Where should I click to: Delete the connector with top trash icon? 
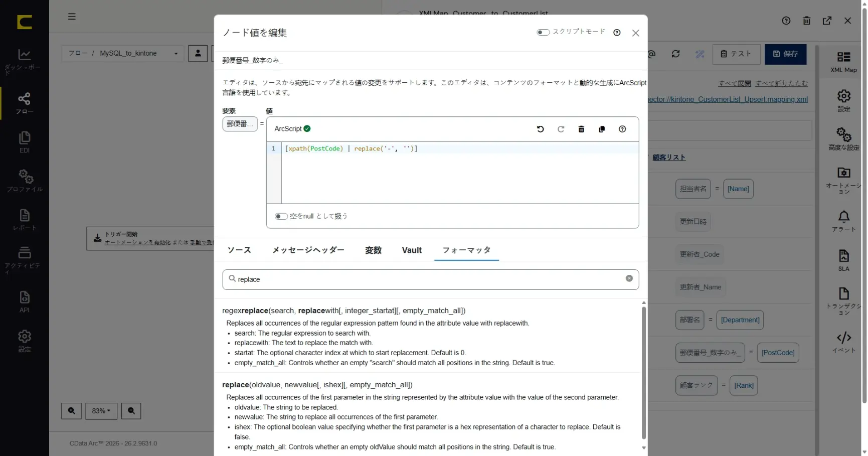click(806, 21)
